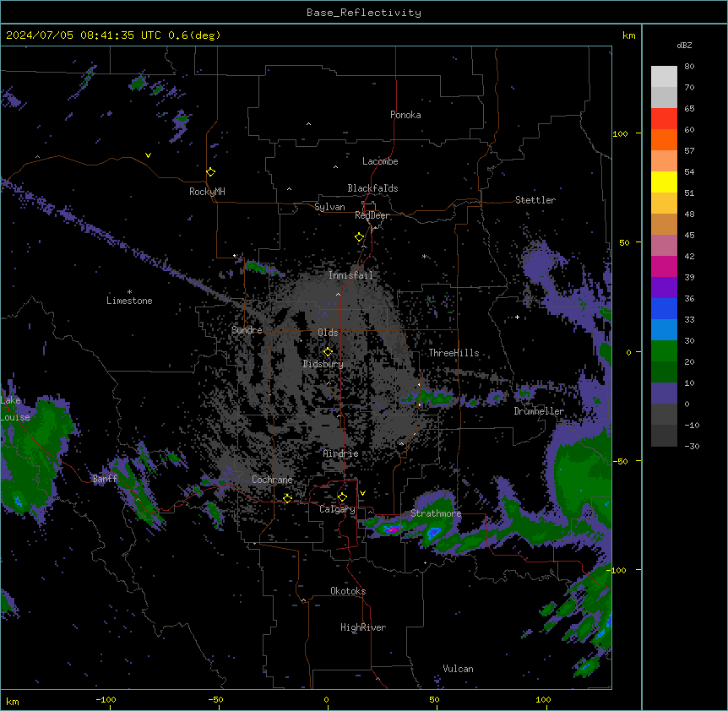This screenshot has height=711, width=728.
Task: Click the 80 value atop dBZ legend
Action: pyautogui.click(x=689, y=66)
